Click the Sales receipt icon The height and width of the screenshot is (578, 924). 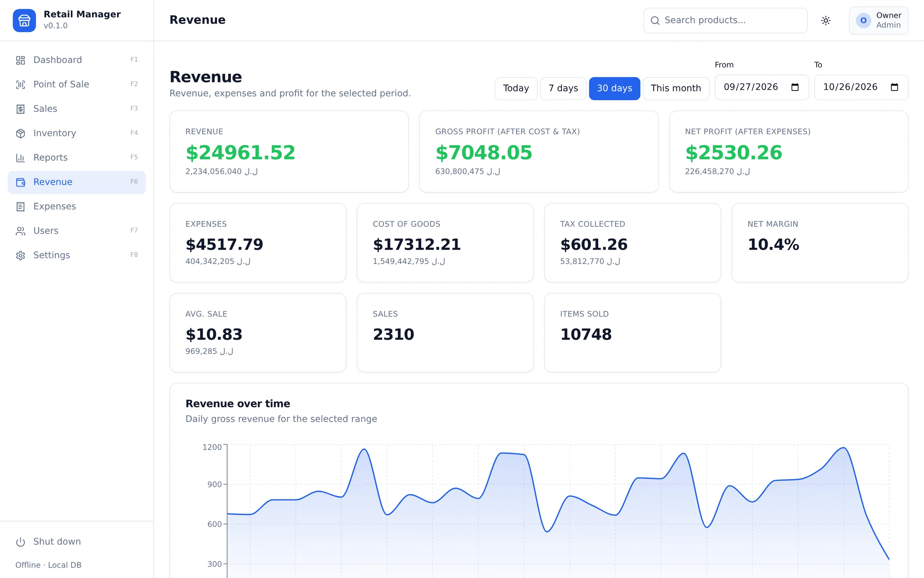20,109
